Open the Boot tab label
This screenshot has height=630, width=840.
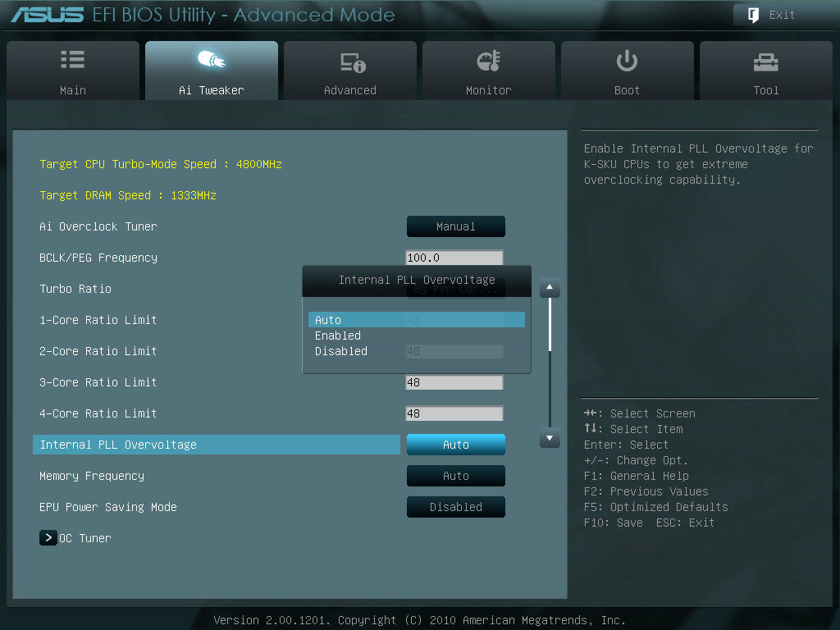(627, 90)
